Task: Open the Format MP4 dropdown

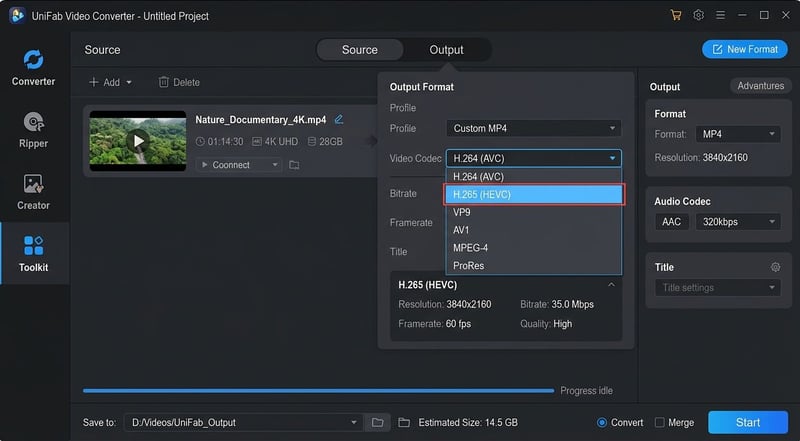Action: coord(738,134)
